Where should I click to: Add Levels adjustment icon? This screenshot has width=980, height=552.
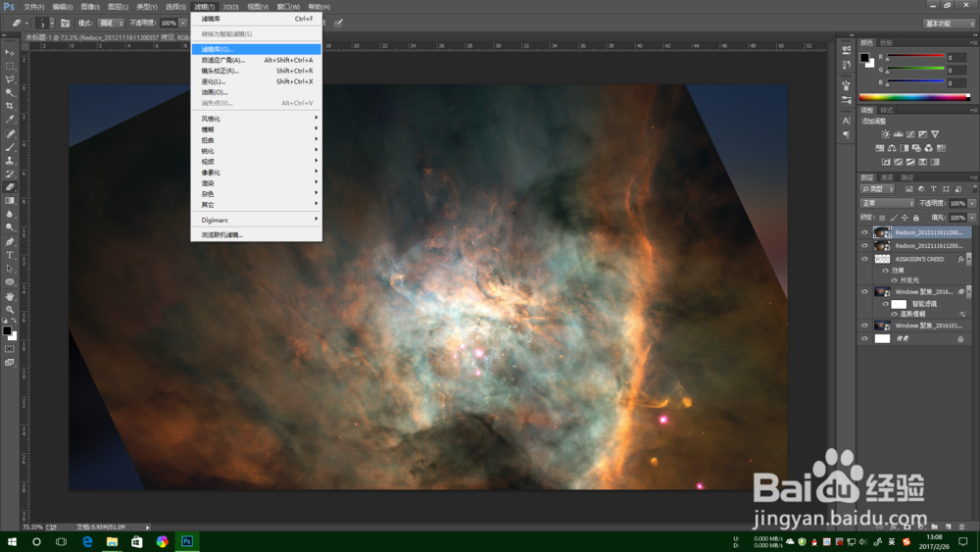coord(898,134)
